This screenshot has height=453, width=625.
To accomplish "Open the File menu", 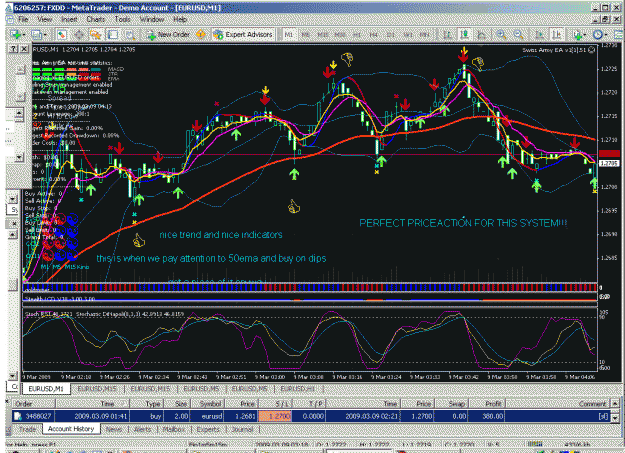I will click(x=23, y=19).
